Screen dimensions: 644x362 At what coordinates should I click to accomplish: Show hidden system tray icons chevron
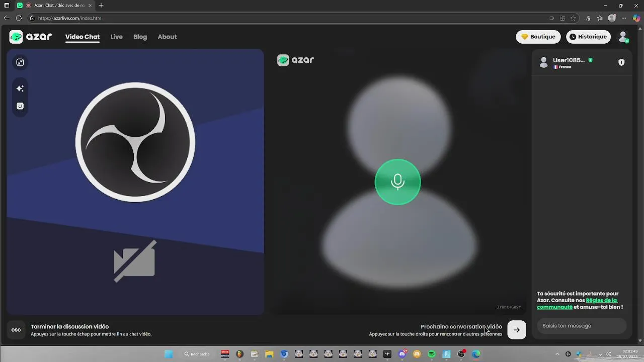pos(557,354)
